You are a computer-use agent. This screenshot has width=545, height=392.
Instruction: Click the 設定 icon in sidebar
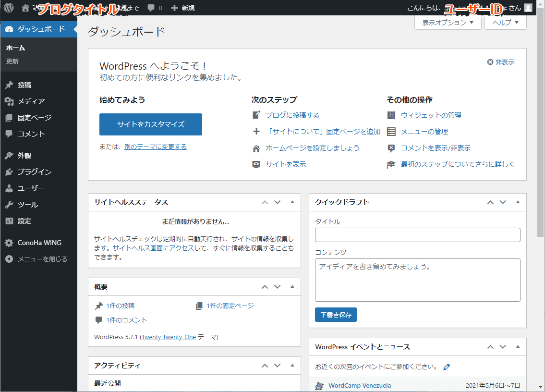coord(9,221)
